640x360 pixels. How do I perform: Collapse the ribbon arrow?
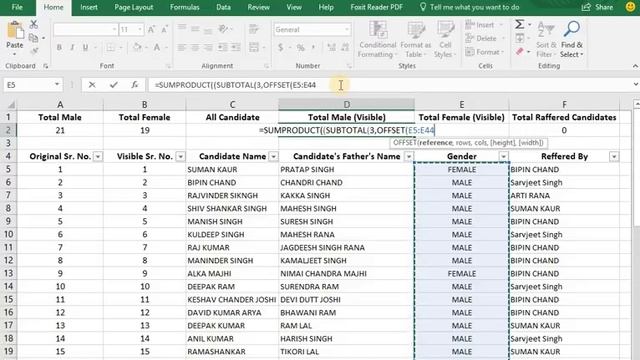click(x=635, y=66)
